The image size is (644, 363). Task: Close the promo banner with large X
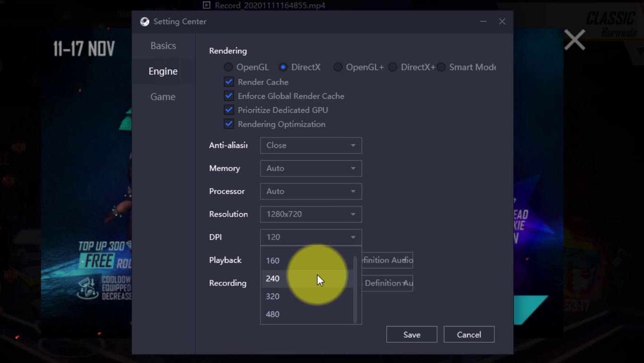point(574,40)
